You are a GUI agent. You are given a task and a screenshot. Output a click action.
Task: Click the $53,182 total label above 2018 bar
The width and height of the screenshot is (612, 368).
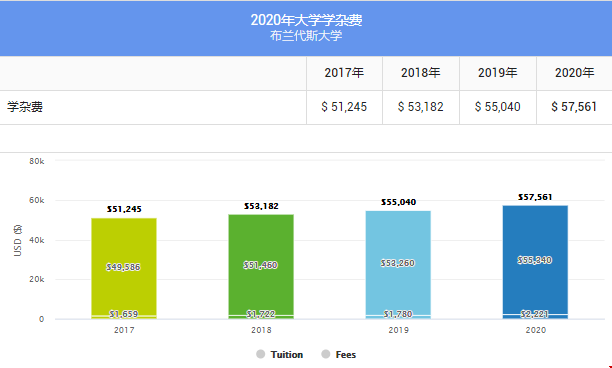tap(261, 206)
